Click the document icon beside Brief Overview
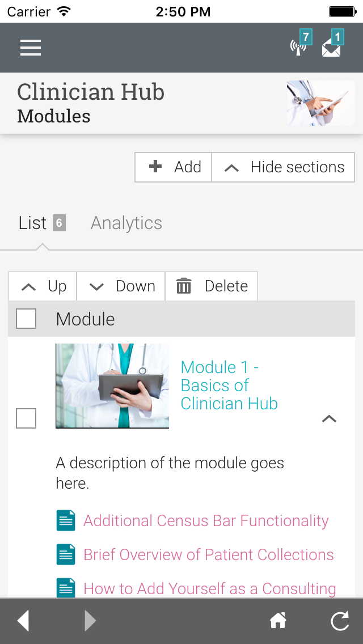 point(66,554)
